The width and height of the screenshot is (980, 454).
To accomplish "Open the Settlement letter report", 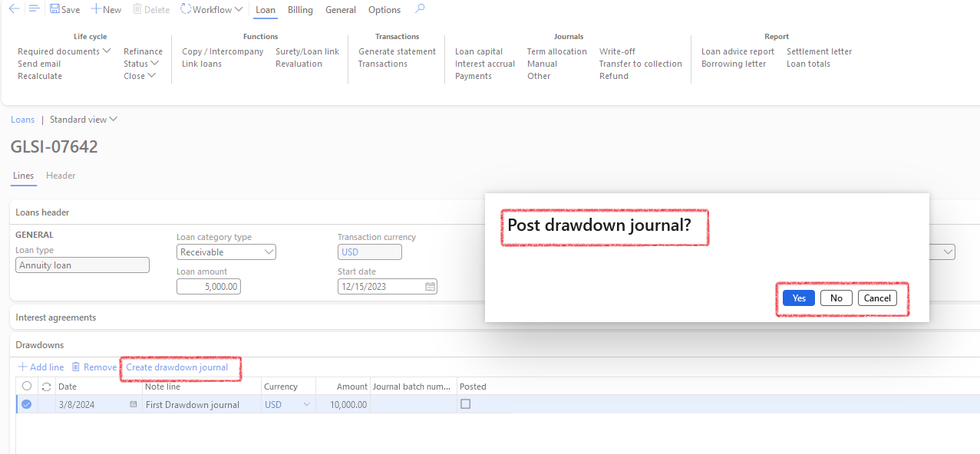I will 820,51.
